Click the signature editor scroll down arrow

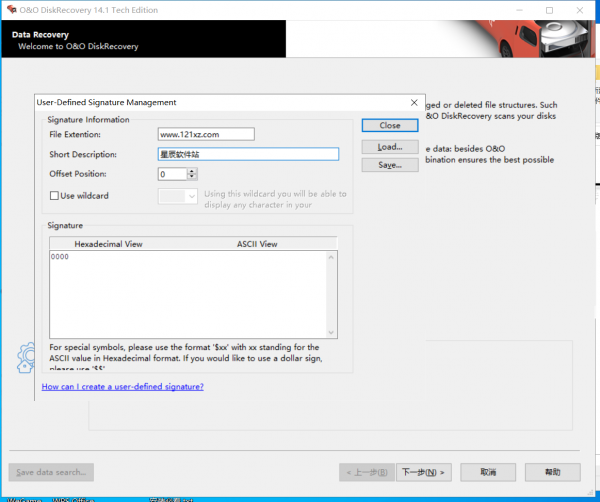pos(331,332)
